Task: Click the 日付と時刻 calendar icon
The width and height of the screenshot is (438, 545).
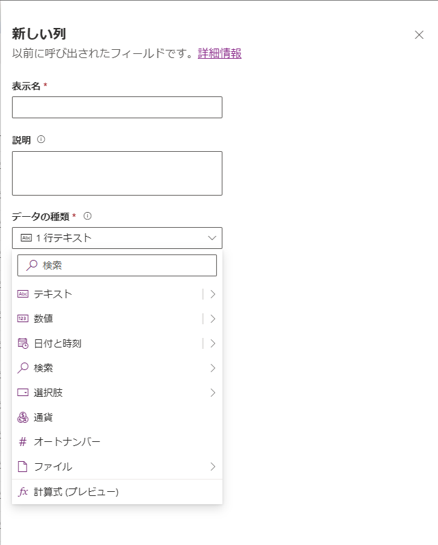Action: [23, 343]
